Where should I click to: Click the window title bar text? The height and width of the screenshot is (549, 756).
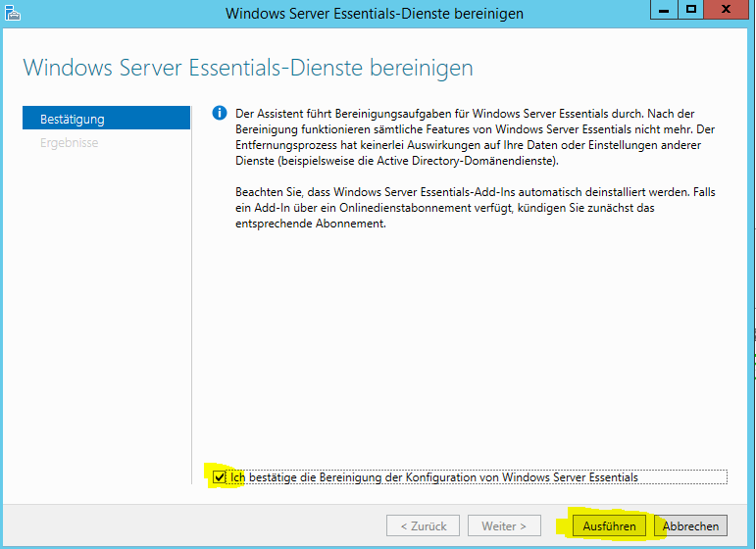(x=374, y=13)
